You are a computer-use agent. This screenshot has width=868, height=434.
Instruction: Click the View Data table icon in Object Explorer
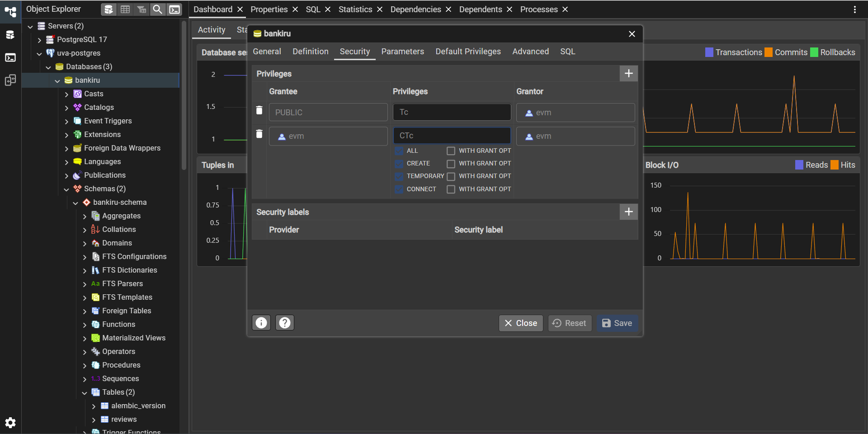125,9
